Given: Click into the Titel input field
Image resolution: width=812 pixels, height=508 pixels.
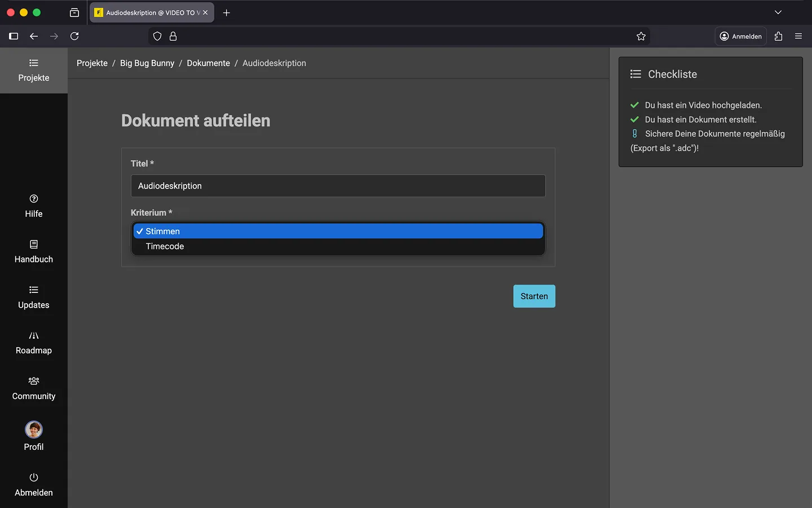Looking at the screenshot, I should click(338, 186).
